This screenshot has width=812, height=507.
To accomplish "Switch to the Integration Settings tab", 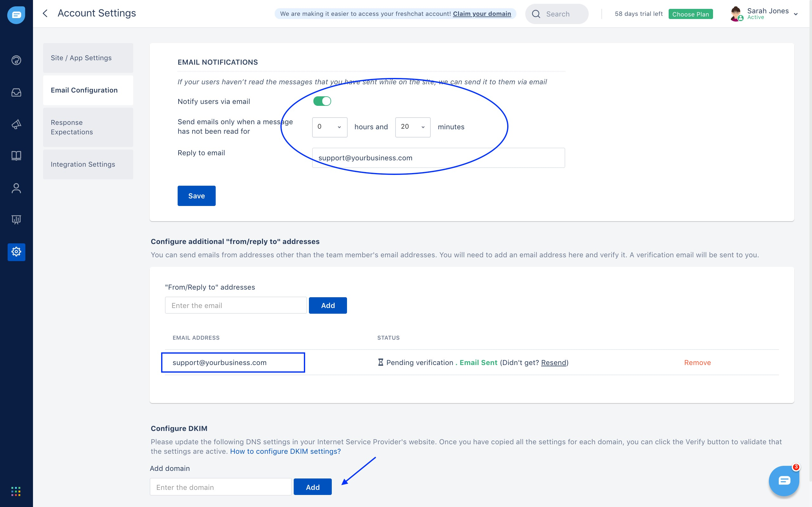I will (x=88, y=164).
